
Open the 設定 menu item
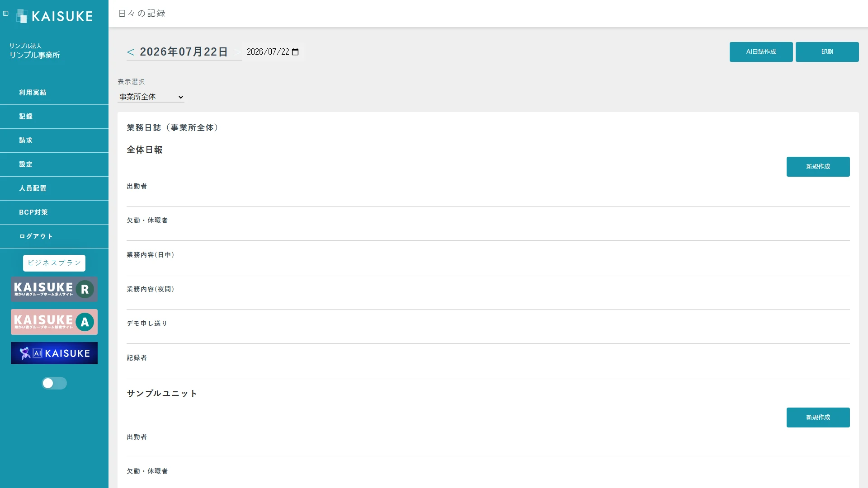coord(54,164)
